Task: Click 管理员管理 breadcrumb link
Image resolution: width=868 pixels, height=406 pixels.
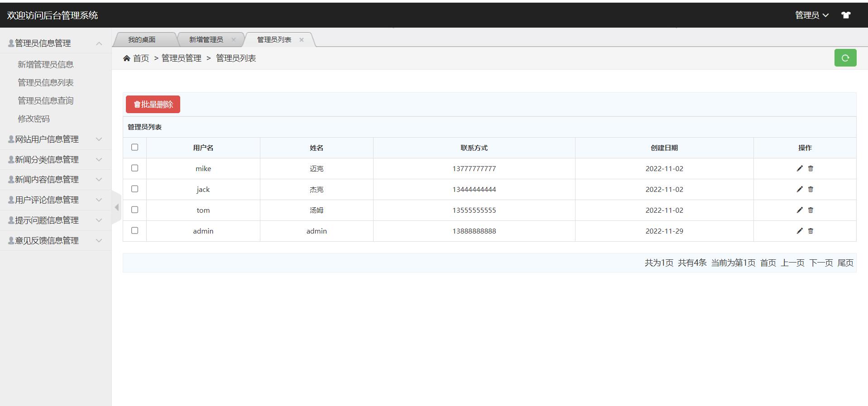Action: coord(181,58)
